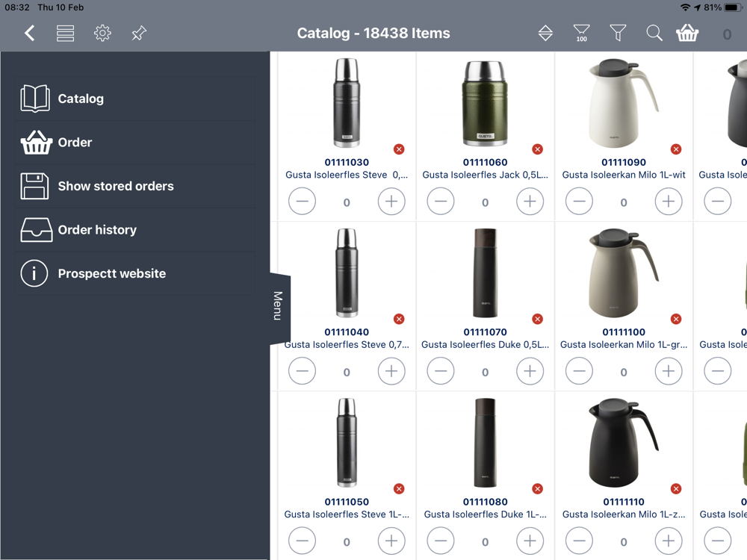
Task: Open grey Milo jug 01111100 image
Action: (624, 273)
